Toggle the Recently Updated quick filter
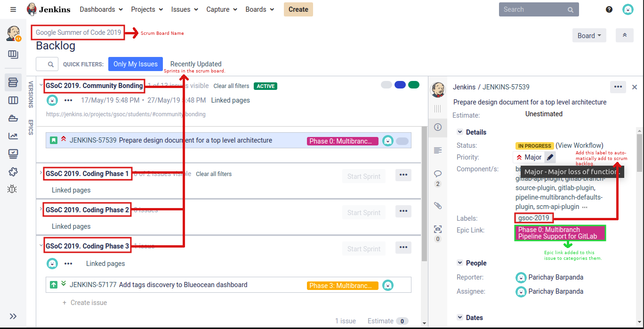This screenshot has width=644, height=329. 196,64
